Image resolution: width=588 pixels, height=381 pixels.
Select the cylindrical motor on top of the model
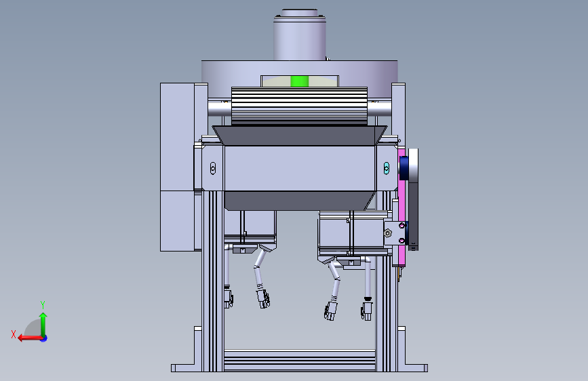click(300, 35)
